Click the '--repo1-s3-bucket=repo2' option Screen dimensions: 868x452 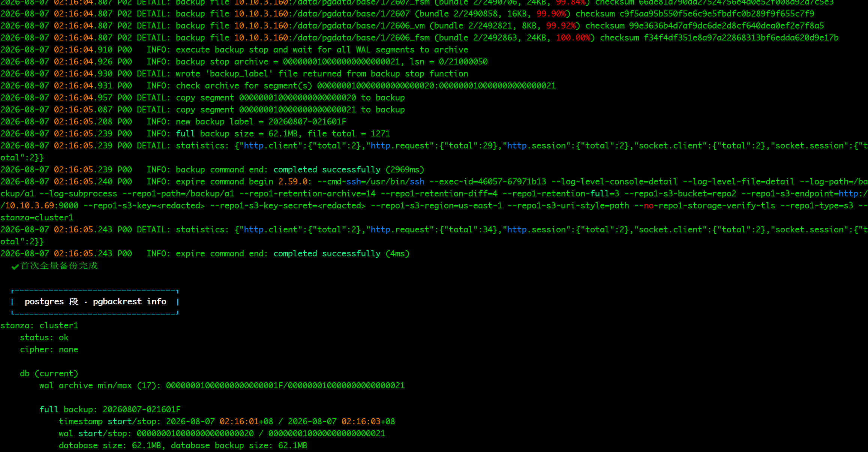click(x=681, y=194)
